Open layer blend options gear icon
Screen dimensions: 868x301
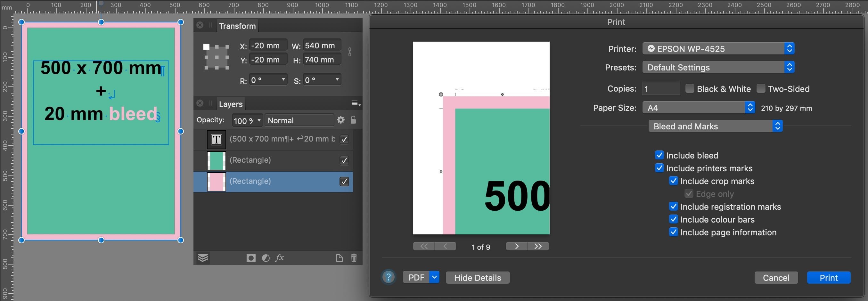[341, 120]
